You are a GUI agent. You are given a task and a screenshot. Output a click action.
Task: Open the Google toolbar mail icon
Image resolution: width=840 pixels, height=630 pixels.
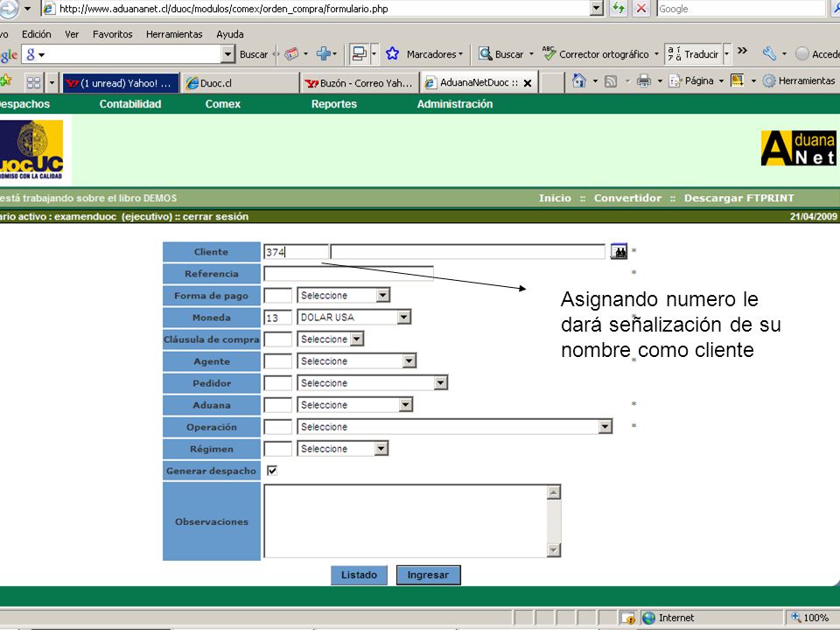(291, 54)
